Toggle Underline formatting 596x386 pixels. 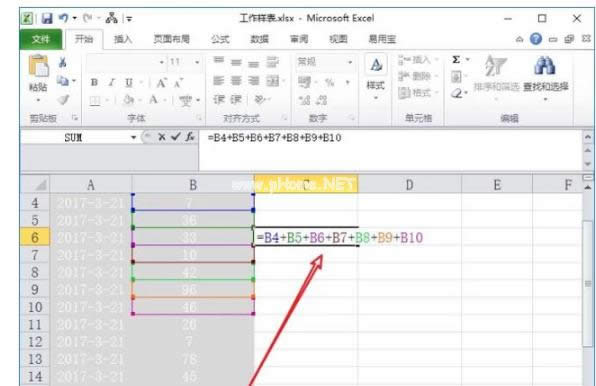pos(129,82)
